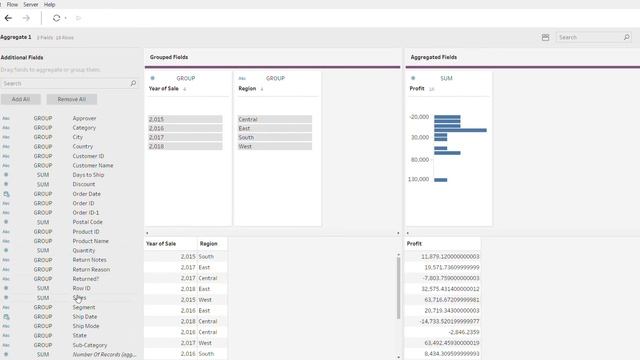Open SUM dropdown on Profit card
Screen dimensions: 640x360
pyautogui.click(x=446, y=78)
